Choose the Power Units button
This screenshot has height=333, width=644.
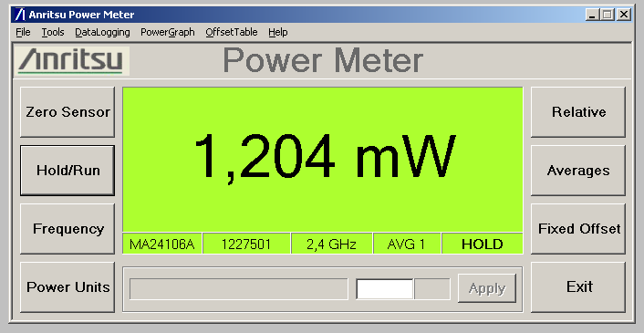tap(68, 287)
